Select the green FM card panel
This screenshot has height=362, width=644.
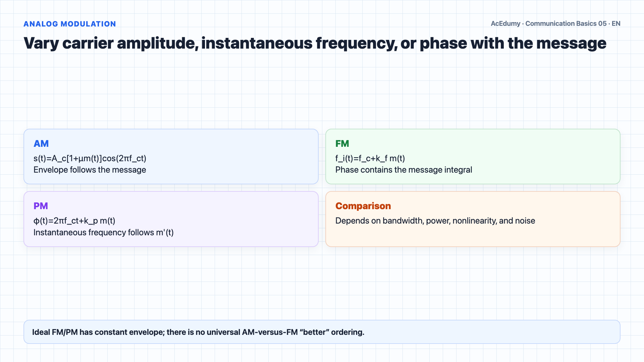coord(473,157)
